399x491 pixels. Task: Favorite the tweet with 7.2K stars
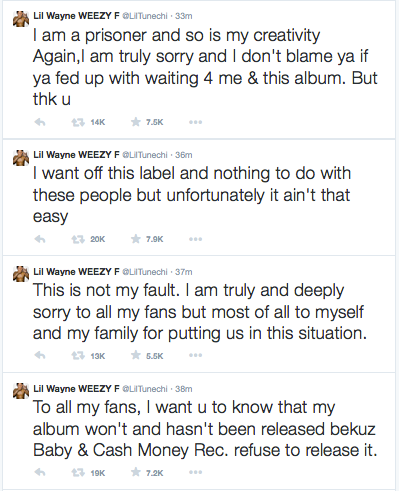(136, 472)
